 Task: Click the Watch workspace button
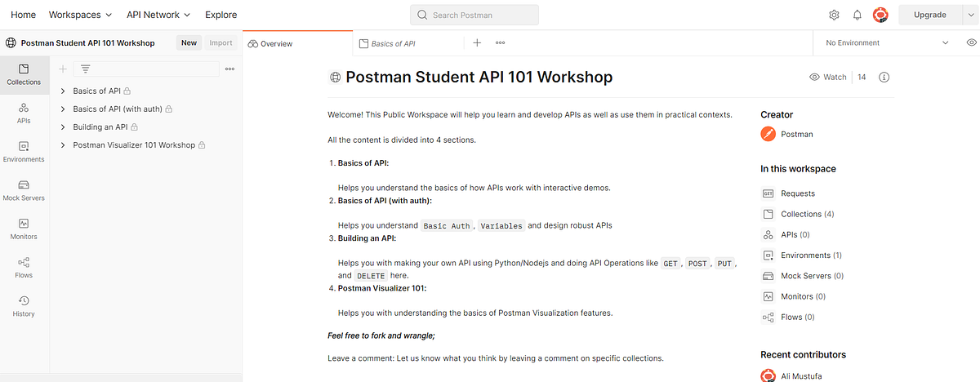tap(828, 77)
